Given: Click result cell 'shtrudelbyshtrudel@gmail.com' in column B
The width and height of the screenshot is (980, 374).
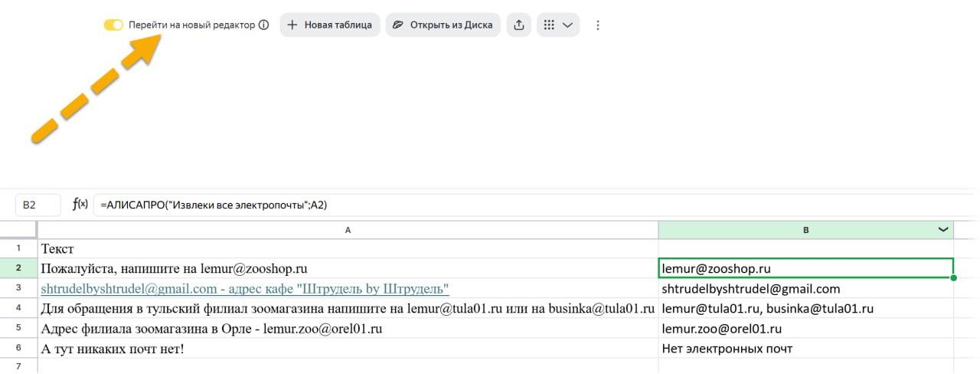Looking at the screenshot, I should [x=805, y=288].
